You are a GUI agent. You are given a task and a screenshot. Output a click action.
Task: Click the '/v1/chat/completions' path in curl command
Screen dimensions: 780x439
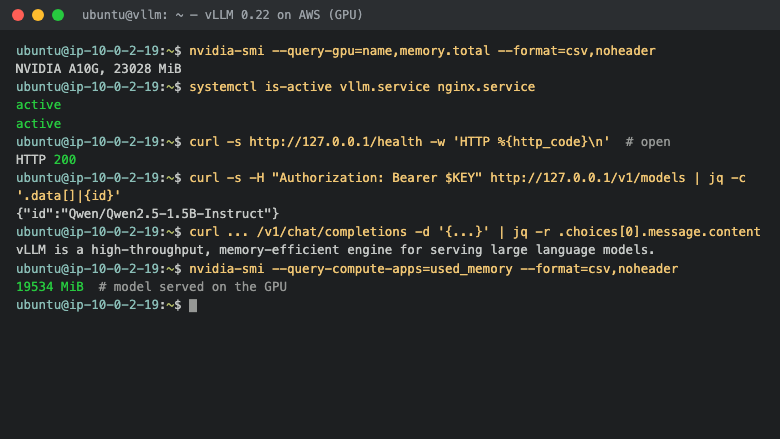coord(332,232)
